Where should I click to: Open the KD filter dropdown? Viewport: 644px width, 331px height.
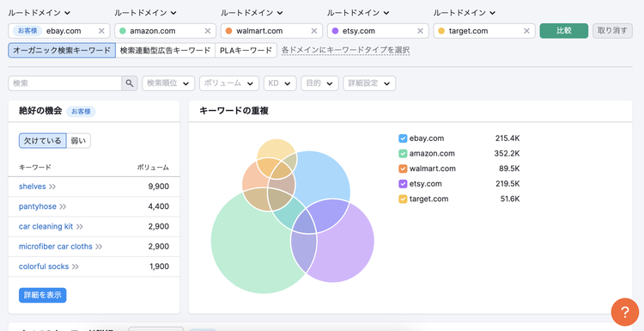coord(280,83)
